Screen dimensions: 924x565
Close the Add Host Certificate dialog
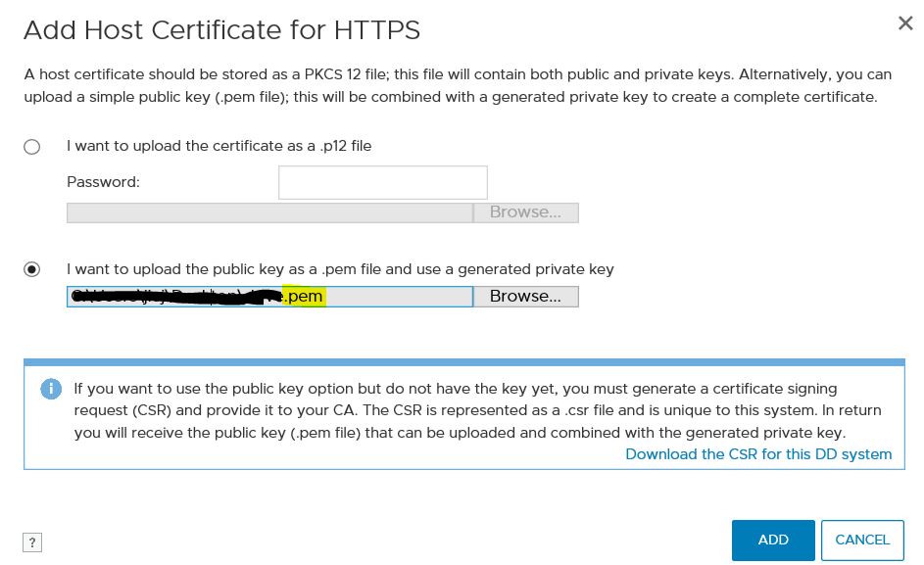click(905, 24)
